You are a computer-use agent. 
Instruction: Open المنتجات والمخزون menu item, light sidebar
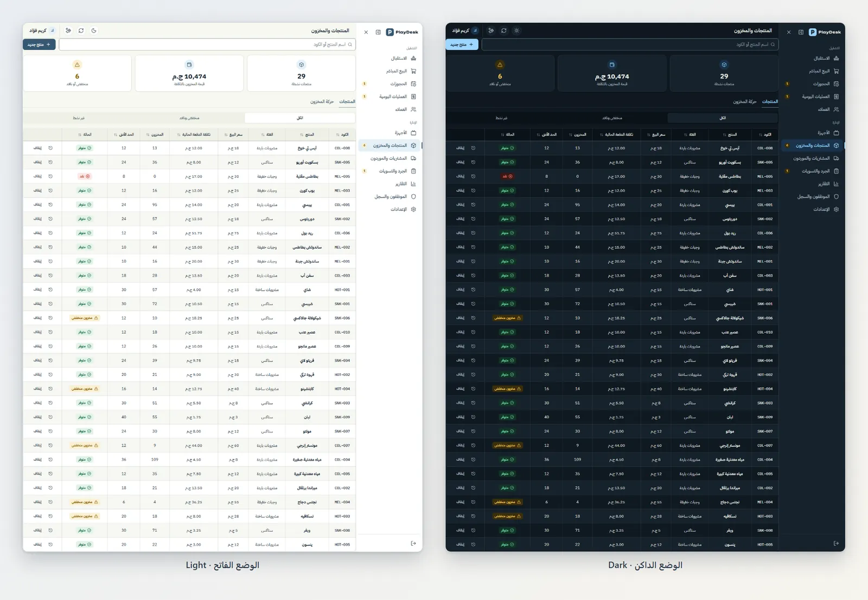click(x=390, y=145)
